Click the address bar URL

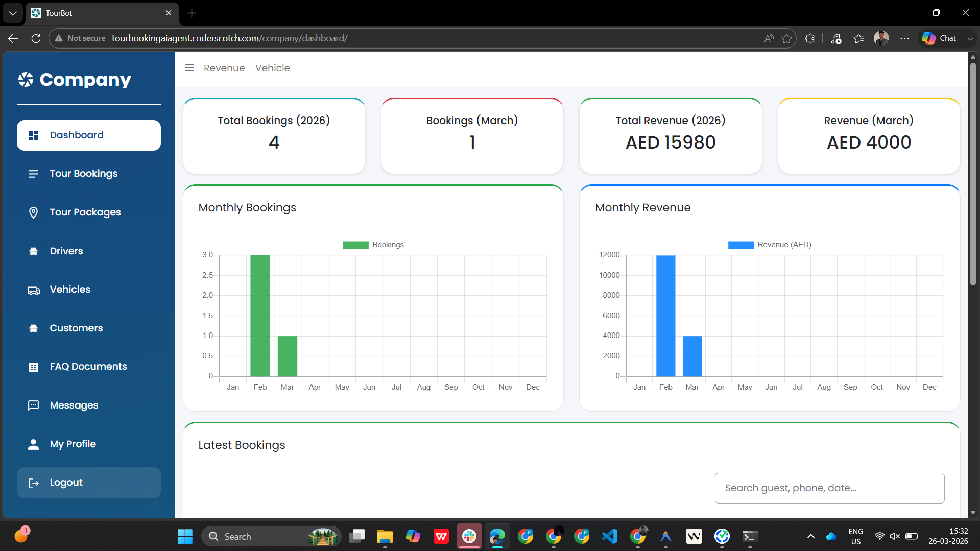[x=229, y=38]
